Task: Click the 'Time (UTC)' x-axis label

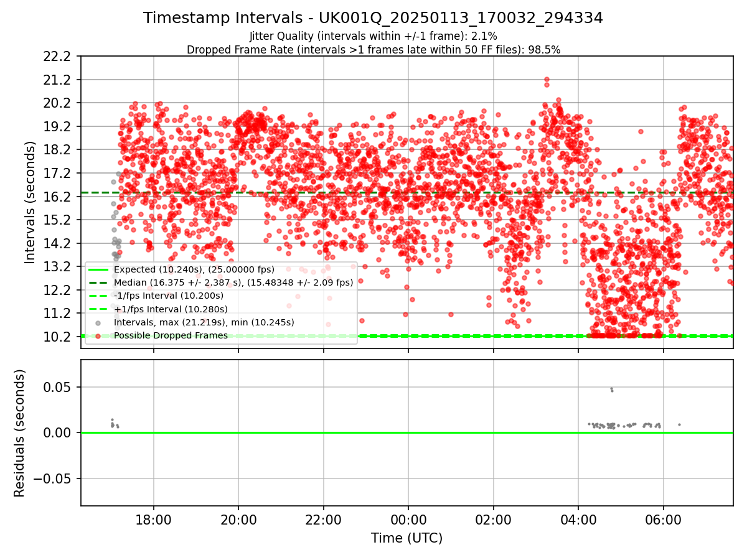Action: click(406, 538)
